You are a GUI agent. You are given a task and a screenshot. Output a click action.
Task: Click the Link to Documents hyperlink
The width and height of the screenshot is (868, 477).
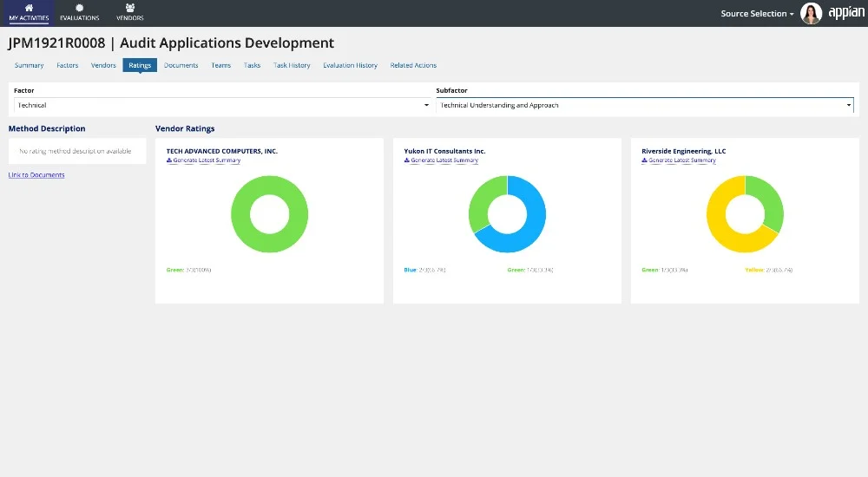pos(36,175)
